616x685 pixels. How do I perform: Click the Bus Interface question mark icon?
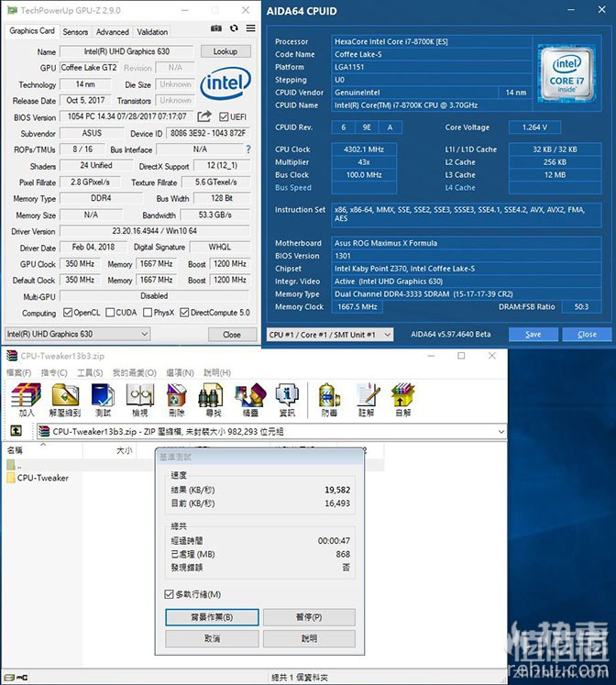pyautogui.click(x=248, y=149)
